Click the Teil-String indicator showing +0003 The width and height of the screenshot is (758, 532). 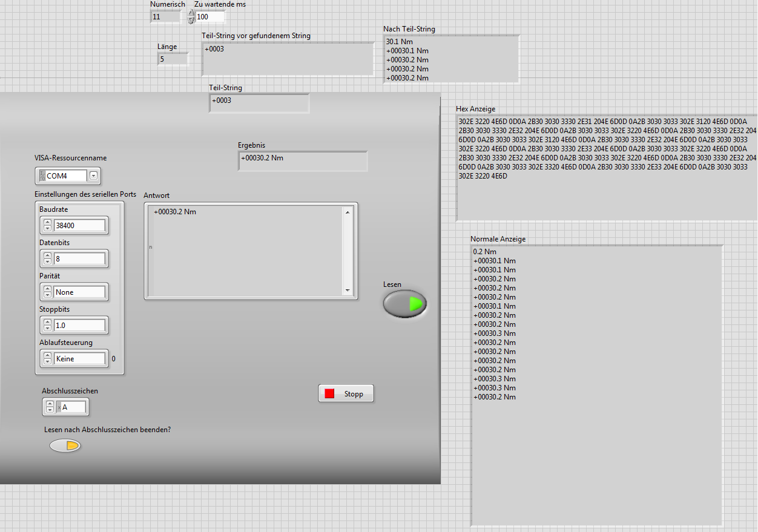point(259,103)
